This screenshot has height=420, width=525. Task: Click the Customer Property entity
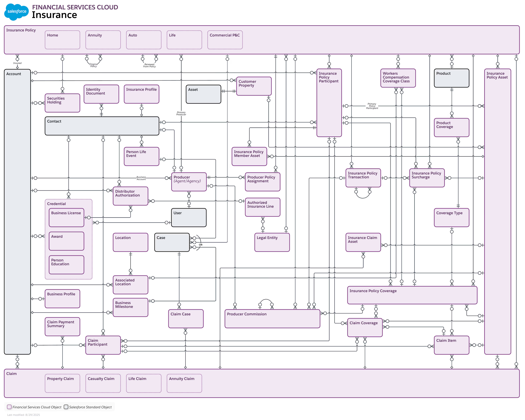pos(254,86)
